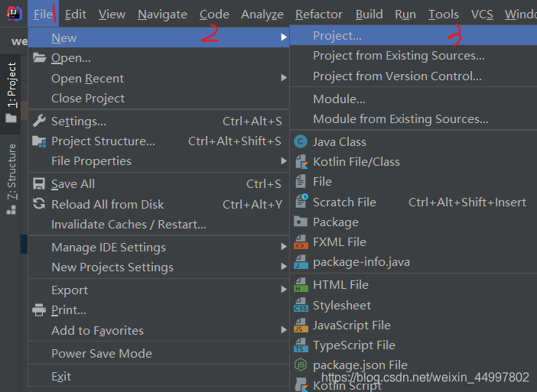Toggle Power Save Mode
This screenshot has height=392, width=537.
pyautogui.click(x=158, y=353)
